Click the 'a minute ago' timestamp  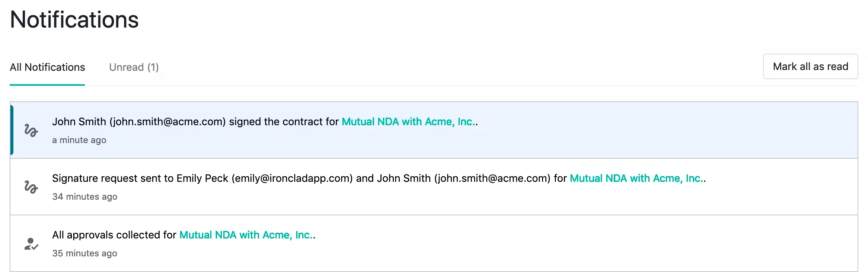pyautogui.click(x=79, y=140)
